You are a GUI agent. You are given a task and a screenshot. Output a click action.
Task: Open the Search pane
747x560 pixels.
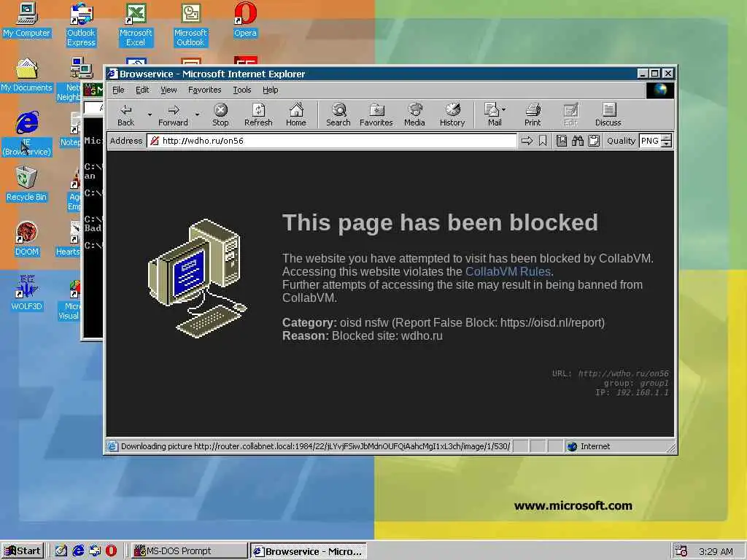click(338, 114)
